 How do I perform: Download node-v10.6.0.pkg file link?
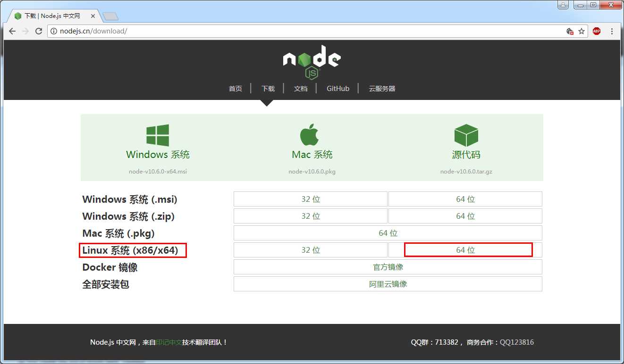pyautogui.click(x=312, y=172)
